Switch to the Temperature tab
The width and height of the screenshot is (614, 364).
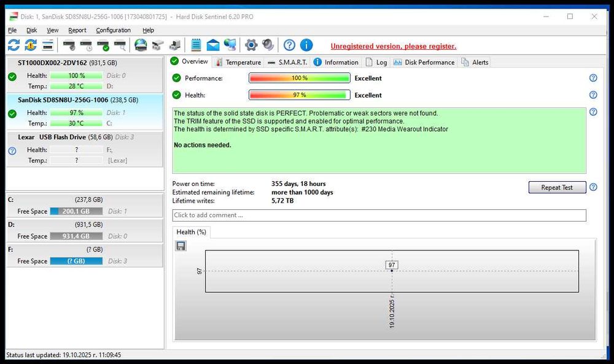[x=238, y=62]
